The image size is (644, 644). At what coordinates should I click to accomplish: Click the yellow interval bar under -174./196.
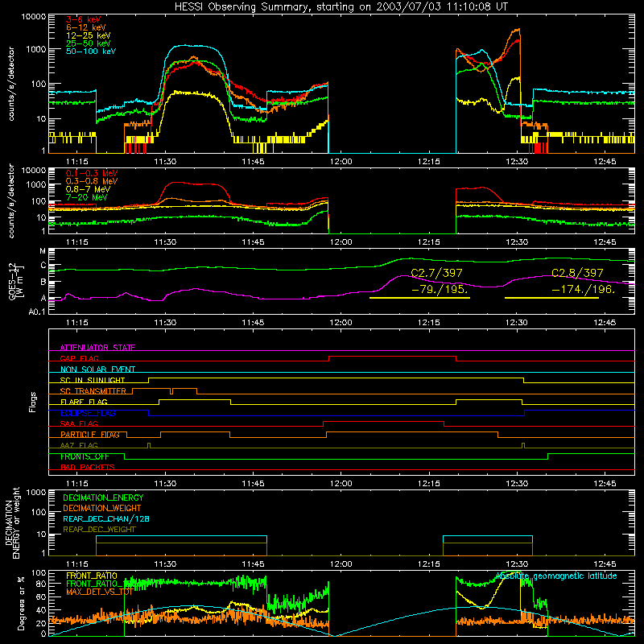(551, 298)
